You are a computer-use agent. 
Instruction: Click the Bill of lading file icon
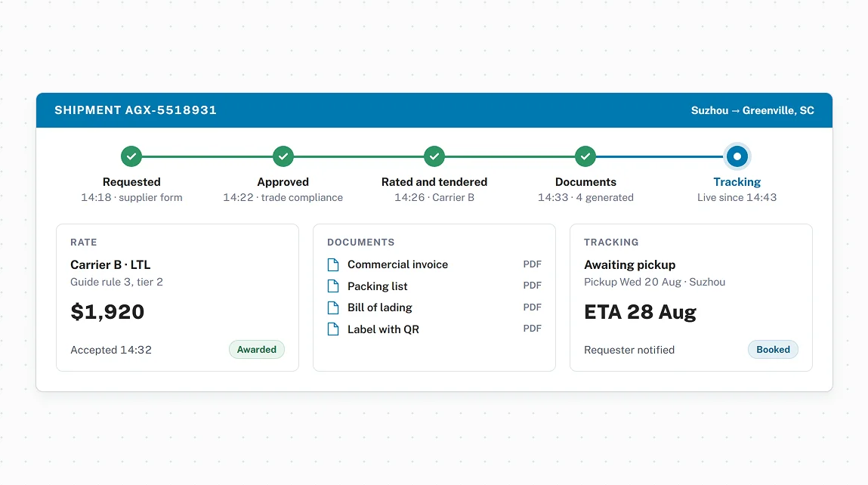click(x=333, y=307)
